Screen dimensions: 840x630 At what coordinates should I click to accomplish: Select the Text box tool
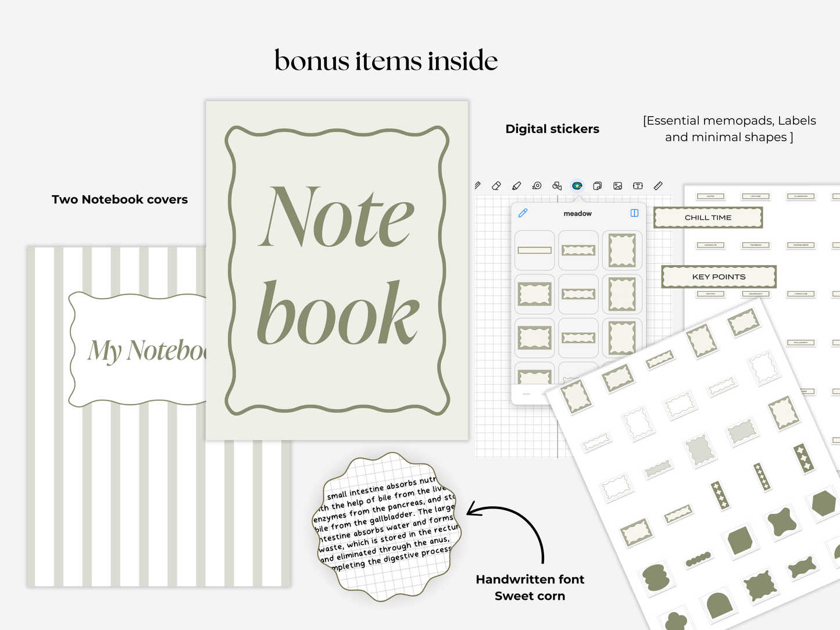(x=638, y=186)
